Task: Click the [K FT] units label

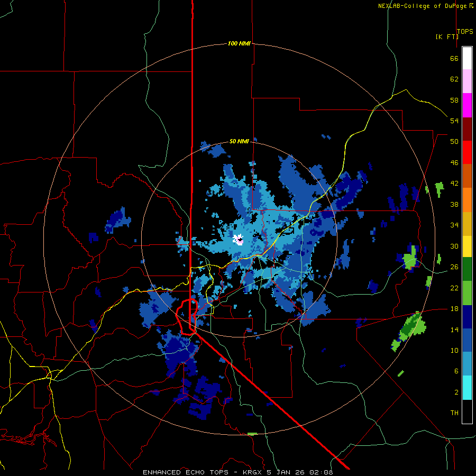Action: 447,36
